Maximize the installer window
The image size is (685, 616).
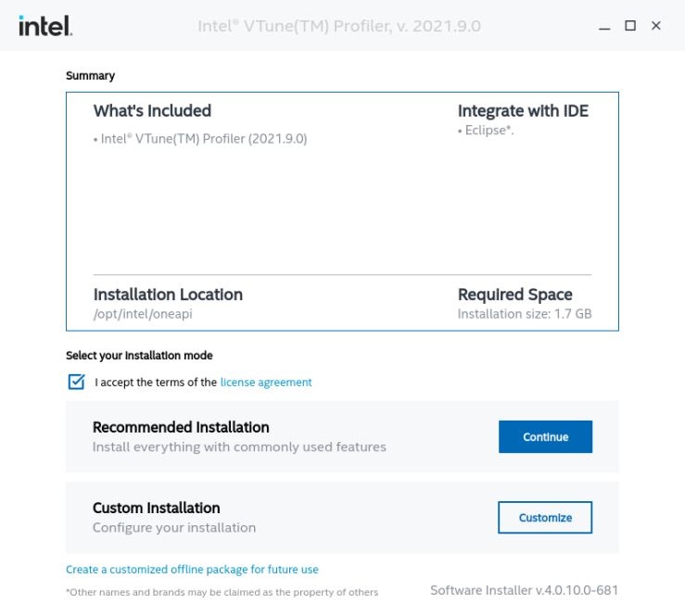pyautogui.click(x=630, y=26)
